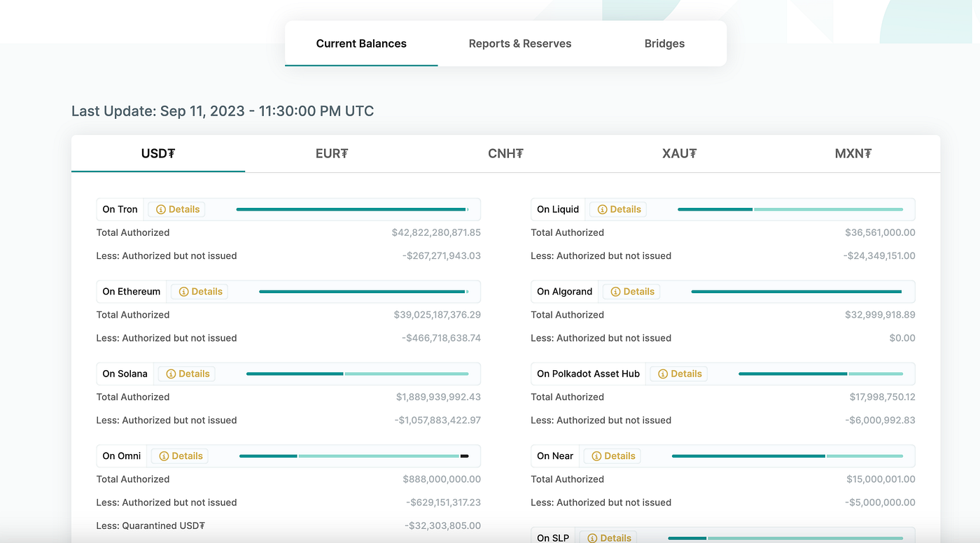Screen dimensions: 980x543
Task: Click the On Solana label
Action: (x=125, y=374)
